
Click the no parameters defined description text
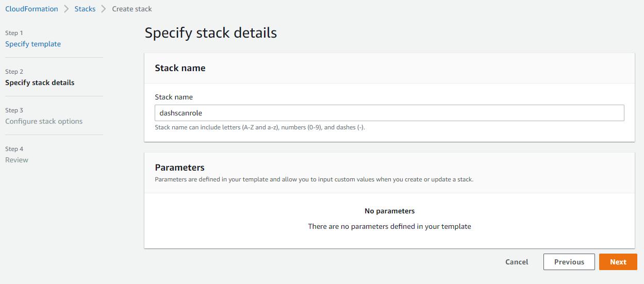pyautogui.click(x=389, y=226)
